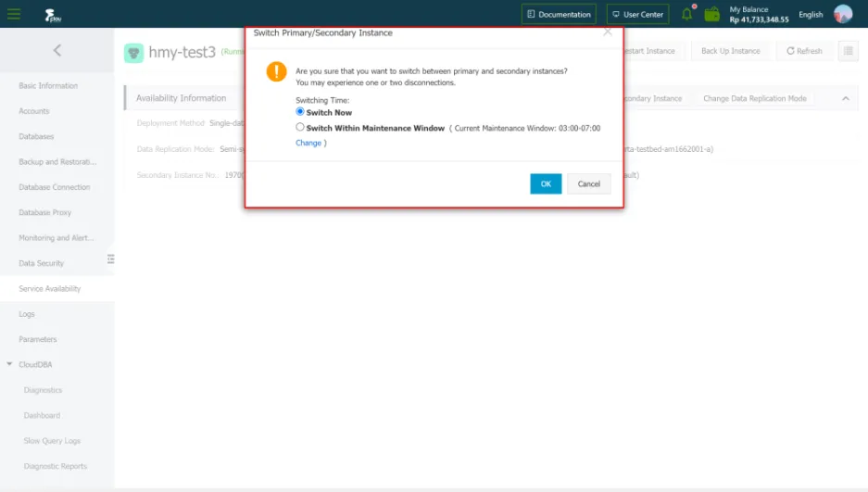The height and width of the screenshot is (492, 868).
Task: Open Slow Query Logs under CloudDBA
Action: pyautogui.click(x=52, y=441)
